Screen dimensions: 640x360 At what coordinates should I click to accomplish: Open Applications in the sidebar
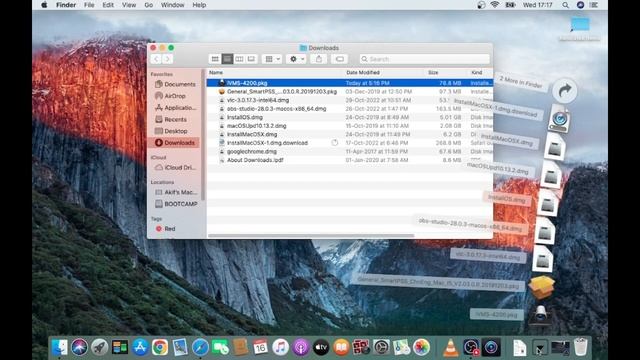175,108
